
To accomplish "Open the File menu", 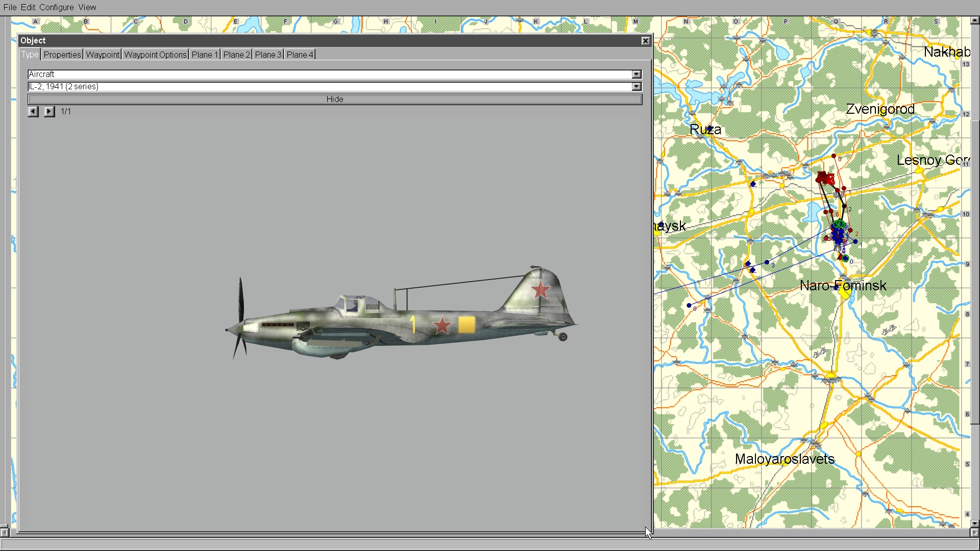I will click(10, 7).
